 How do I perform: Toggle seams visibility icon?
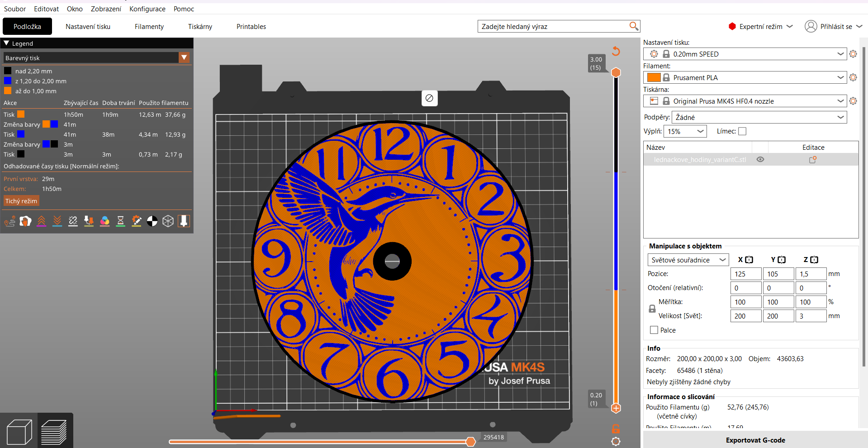73,221
